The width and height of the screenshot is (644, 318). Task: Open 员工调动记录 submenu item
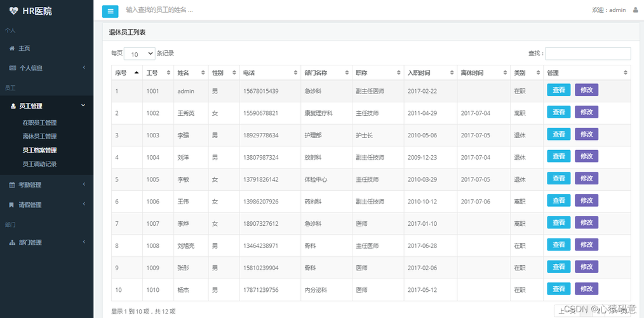tap(39, 164)
